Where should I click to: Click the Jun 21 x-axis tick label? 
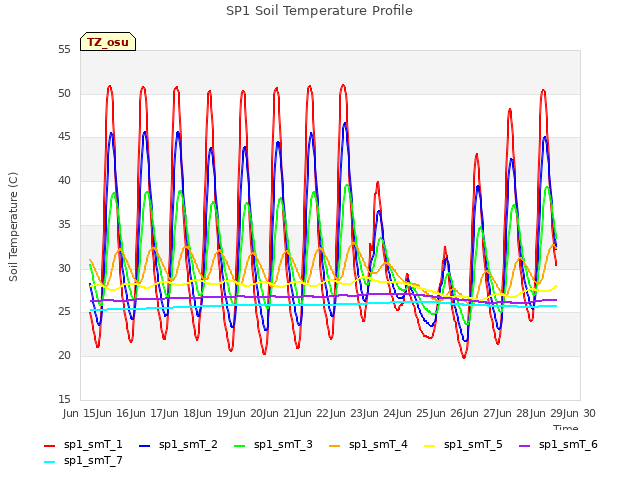(x=280, y=413)
